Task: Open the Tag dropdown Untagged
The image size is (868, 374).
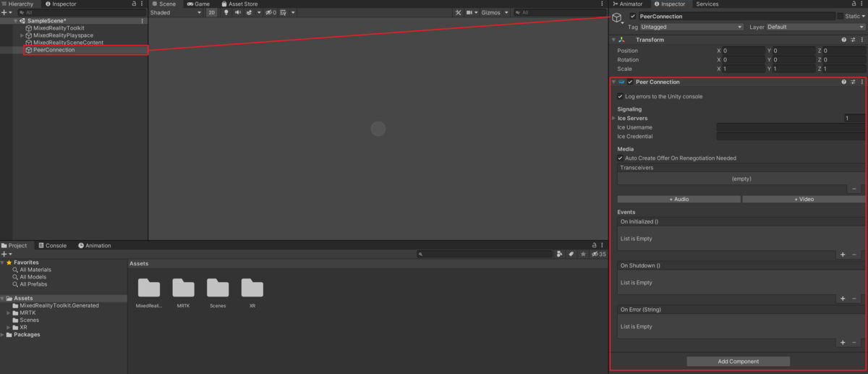Action: 692,27
